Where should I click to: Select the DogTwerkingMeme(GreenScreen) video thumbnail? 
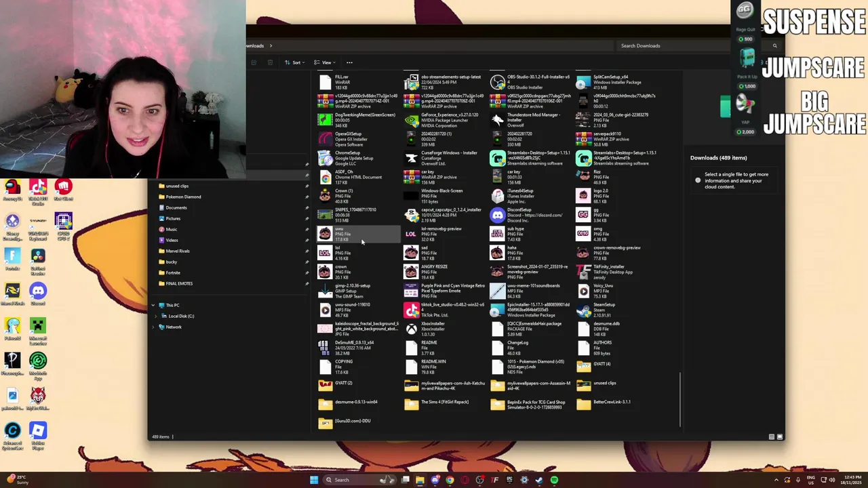(325, 121)
